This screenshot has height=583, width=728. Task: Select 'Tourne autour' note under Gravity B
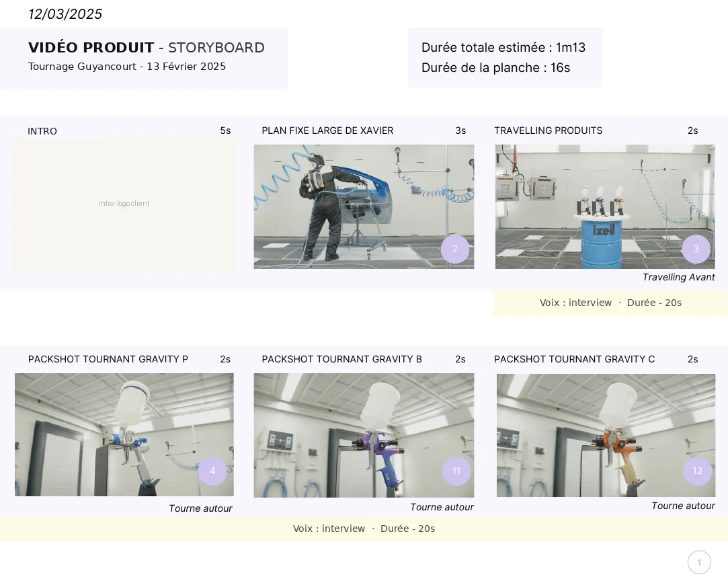(442, 507)
